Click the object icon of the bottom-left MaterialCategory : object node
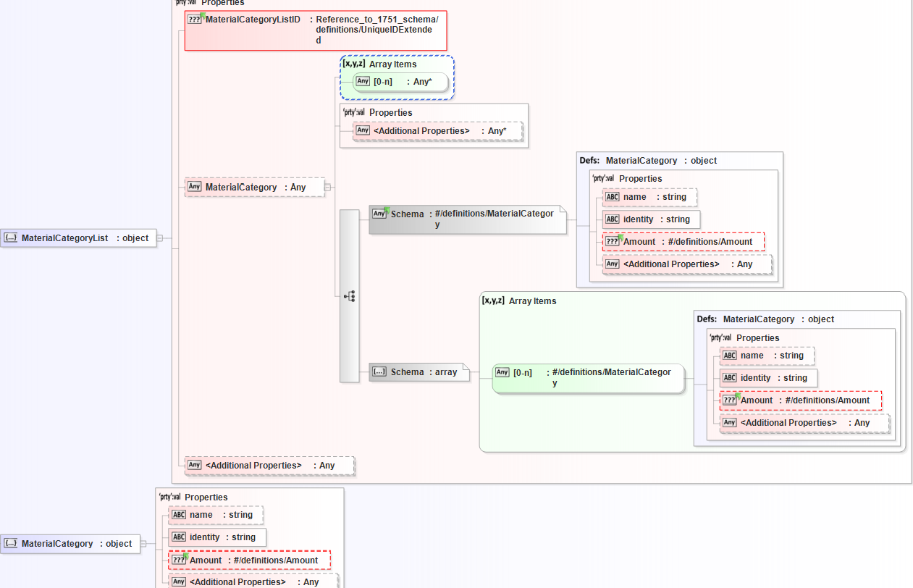913x588 pixels. pyautogui.click(x=11, y=544)
